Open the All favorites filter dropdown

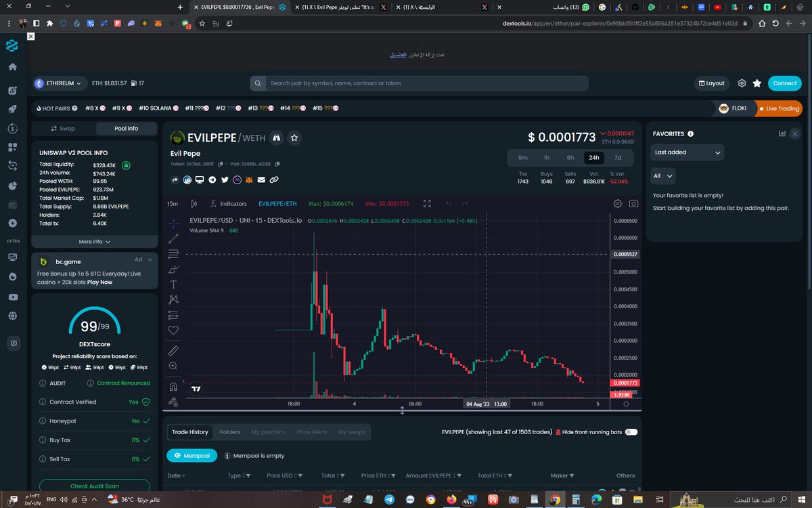(662, 176)
